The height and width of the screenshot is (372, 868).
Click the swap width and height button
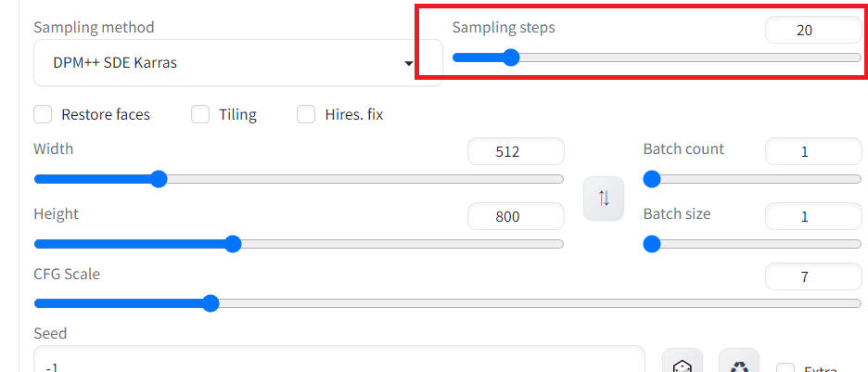point(604,199)
